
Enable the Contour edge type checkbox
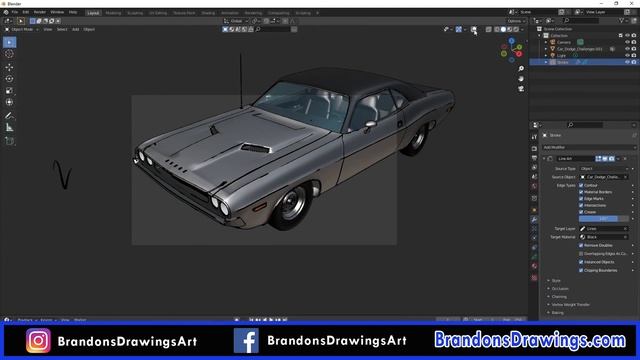(581, 185)
